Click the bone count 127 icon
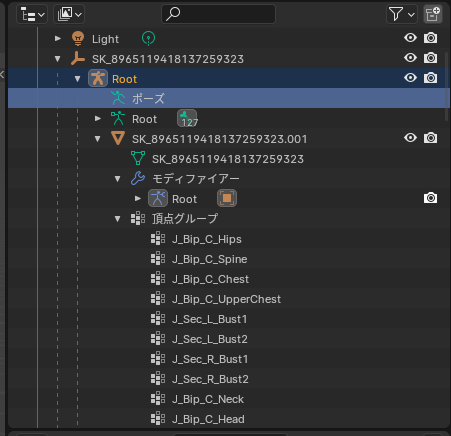The height and width of the screenshot is (436, 451). pyautogui.click(x=187, y=118)
